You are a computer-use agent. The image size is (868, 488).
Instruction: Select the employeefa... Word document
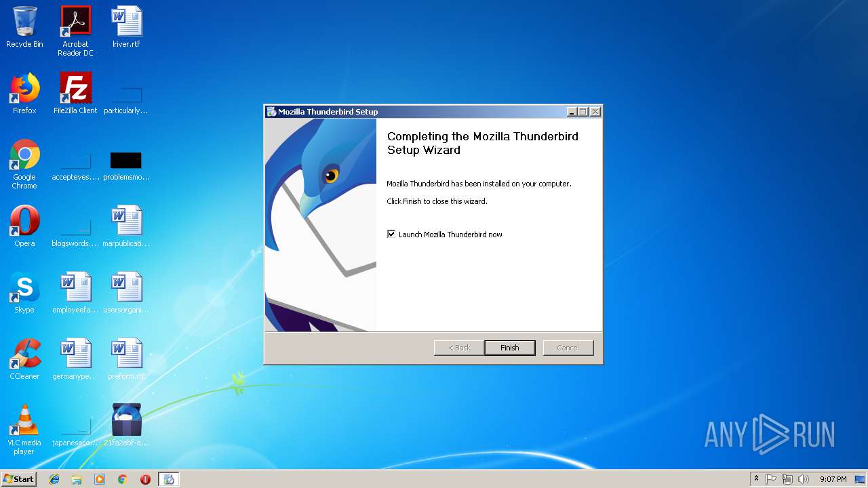pos(75,293)
